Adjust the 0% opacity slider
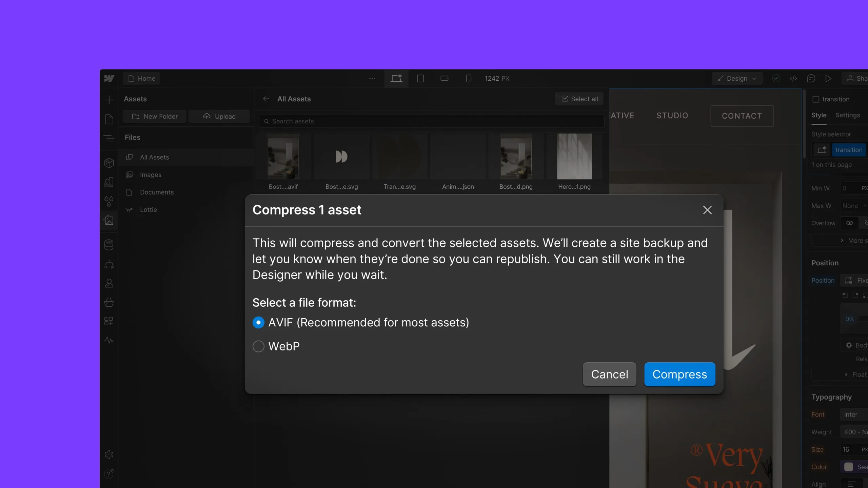The height and width of the screenshot is (488, 868). [849, 319]
